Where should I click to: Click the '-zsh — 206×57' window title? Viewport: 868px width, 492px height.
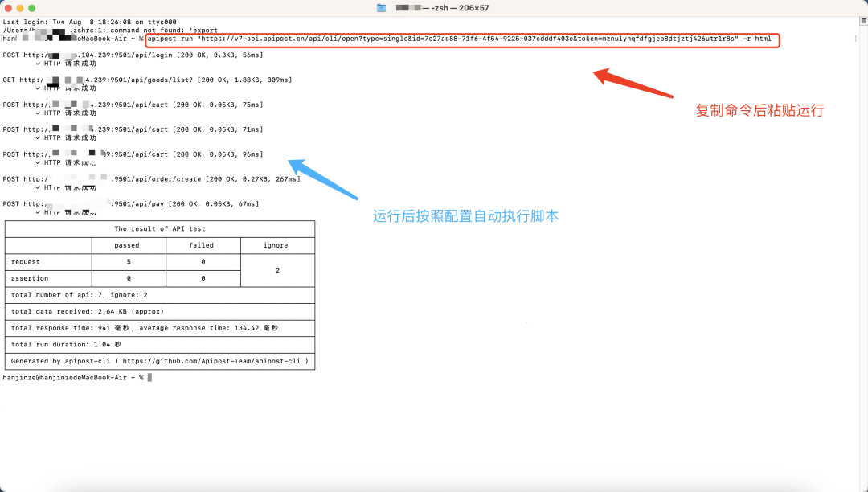[460, 8]
